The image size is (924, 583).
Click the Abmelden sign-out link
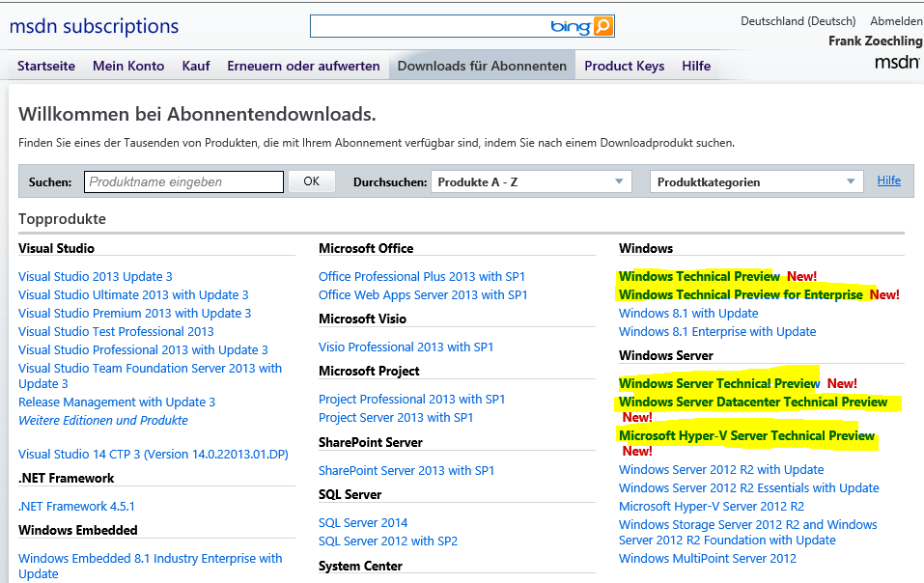(896, 21)
